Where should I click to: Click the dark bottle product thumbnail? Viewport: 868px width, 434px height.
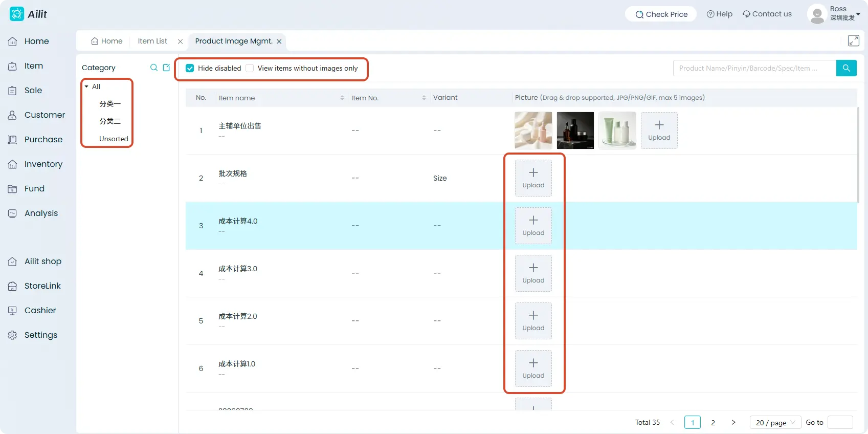(575, 131)
